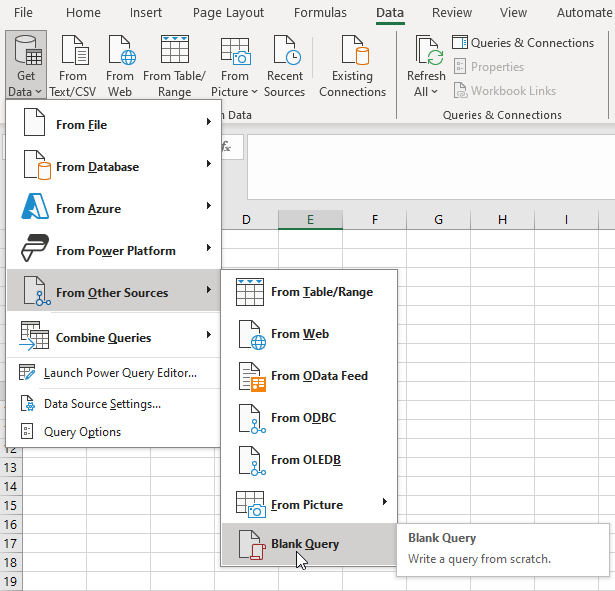The image size is (615, 591).
Task: Open Data Source Settings
Action: click(x=102, y=403)
